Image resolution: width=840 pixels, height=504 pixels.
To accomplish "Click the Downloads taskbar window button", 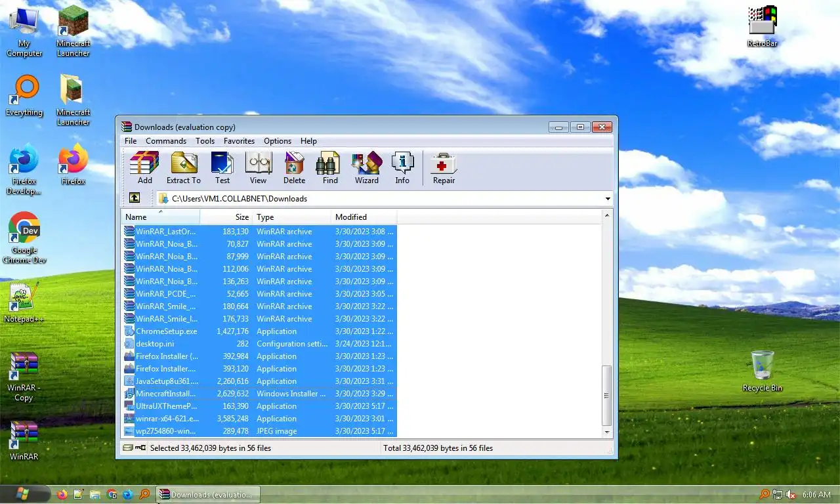I will coord(208,494).
